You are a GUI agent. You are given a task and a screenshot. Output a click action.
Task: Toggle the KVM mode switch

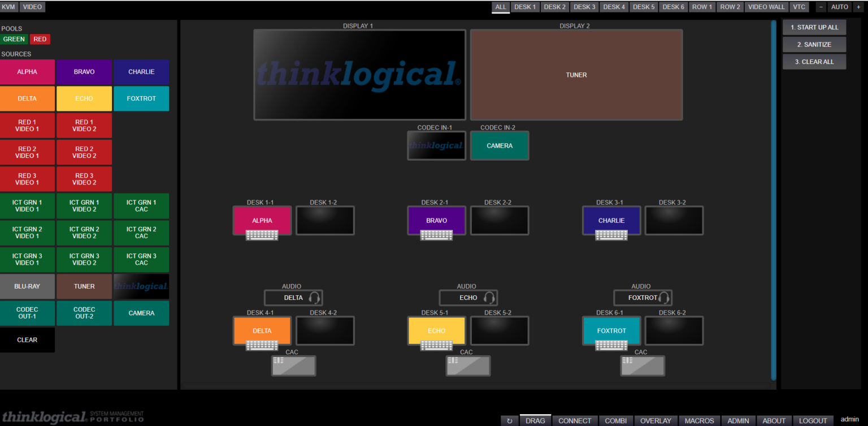point(10,6)
